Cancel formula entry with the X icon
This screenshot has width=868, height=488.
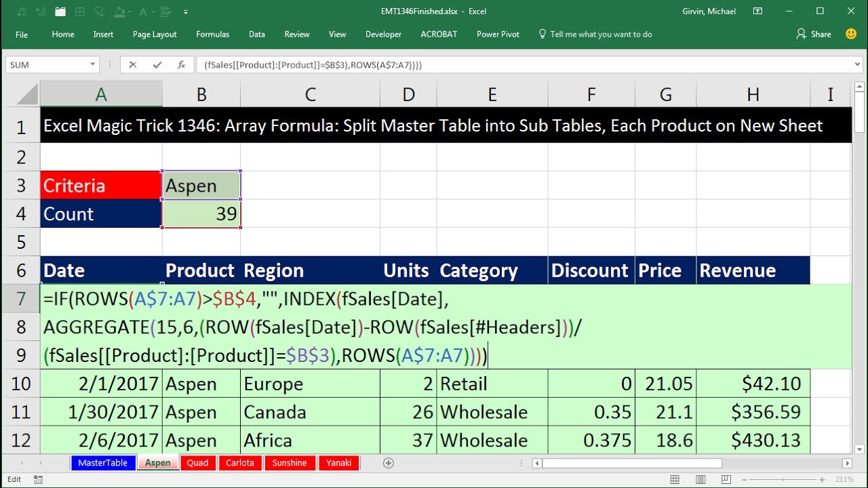tap(132, 65)
